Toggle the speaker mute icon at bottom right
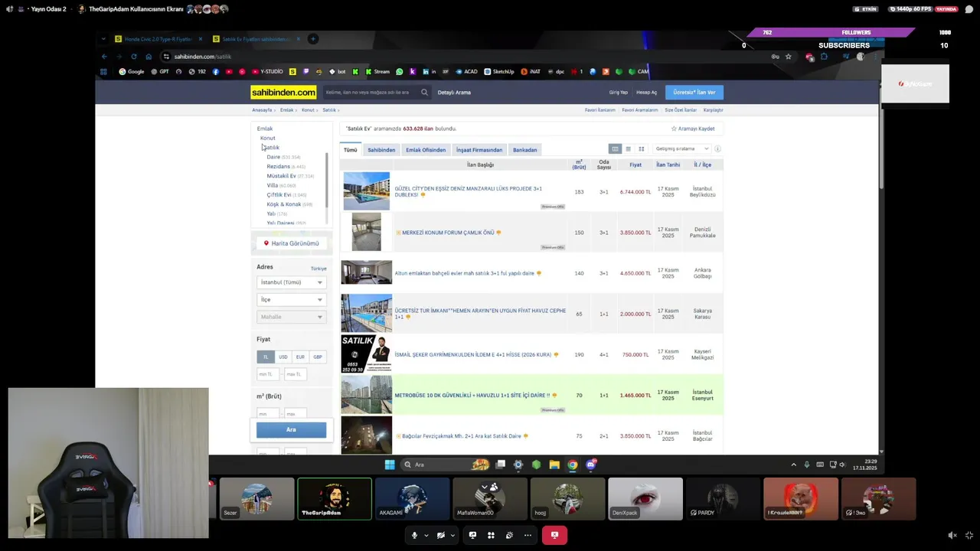980x551 pixels. click(x=952, y=535)
